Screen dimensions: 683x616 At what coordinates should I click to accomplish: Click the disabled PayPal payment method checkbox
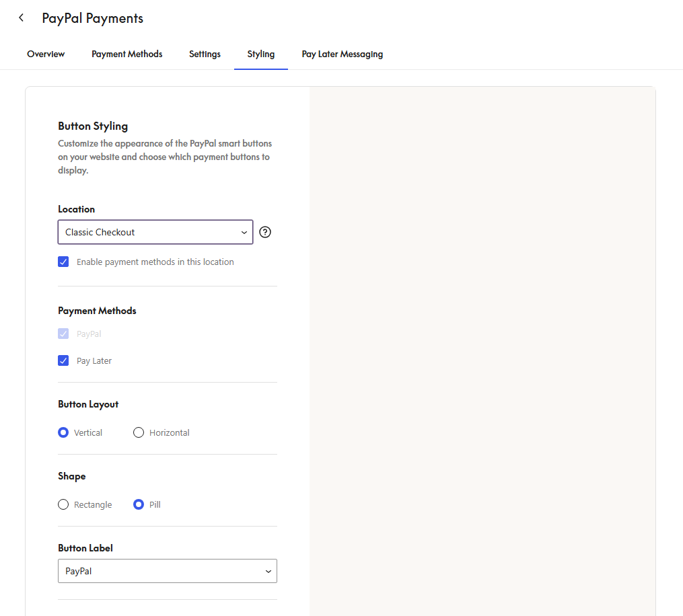pyautogui.click(x=63, y=334)
